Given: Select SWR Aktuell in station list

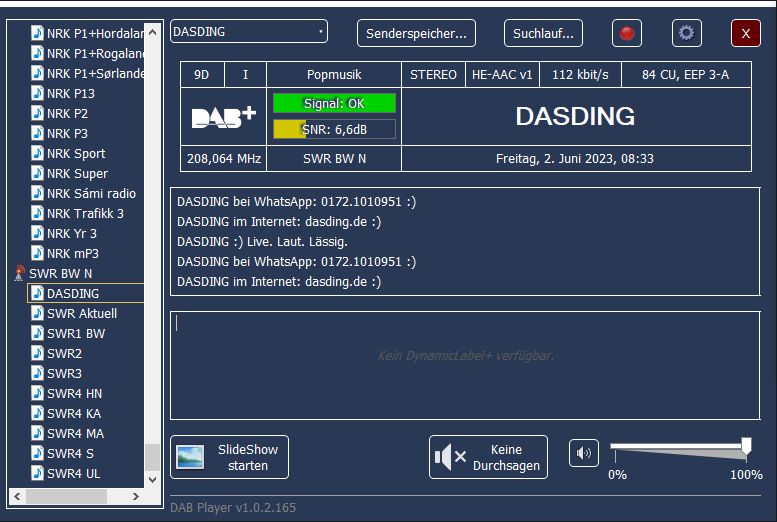Looking at the screenshot, I should 81,314.
